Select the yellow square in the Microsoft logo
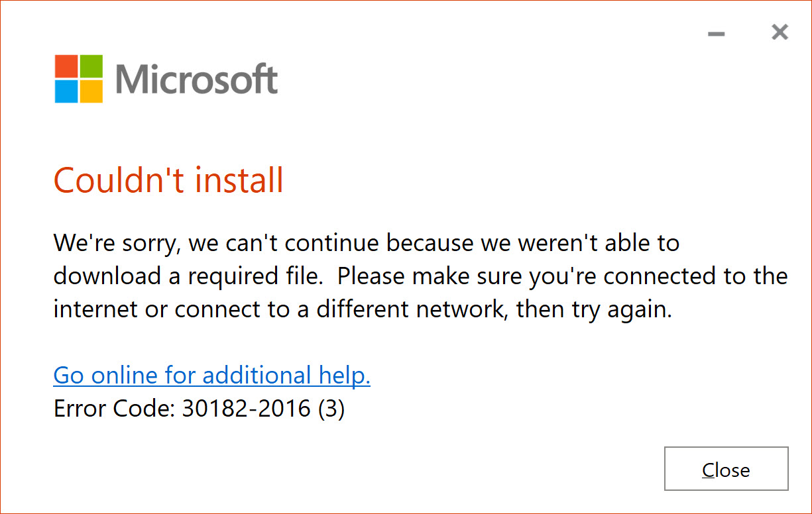Image resolution: width=812 pixels, height=514 pixels. click(90, 91)
